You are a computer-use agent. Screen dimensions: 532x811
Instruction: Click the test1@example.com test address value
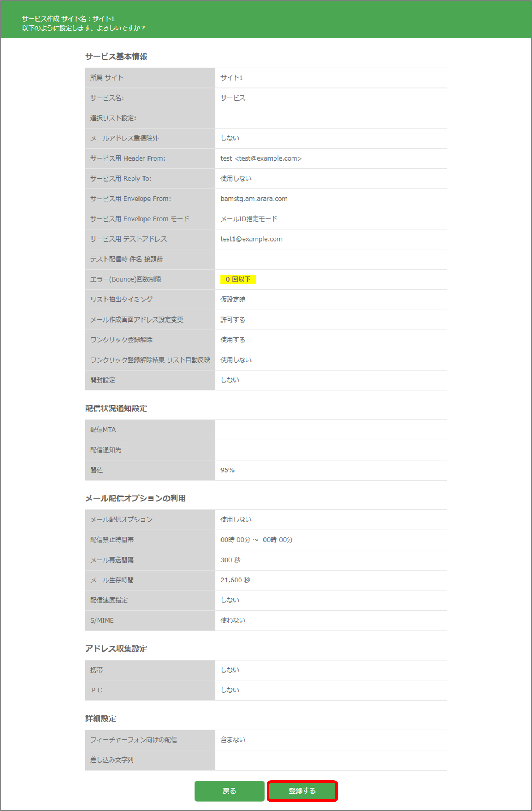coord(251,239)
